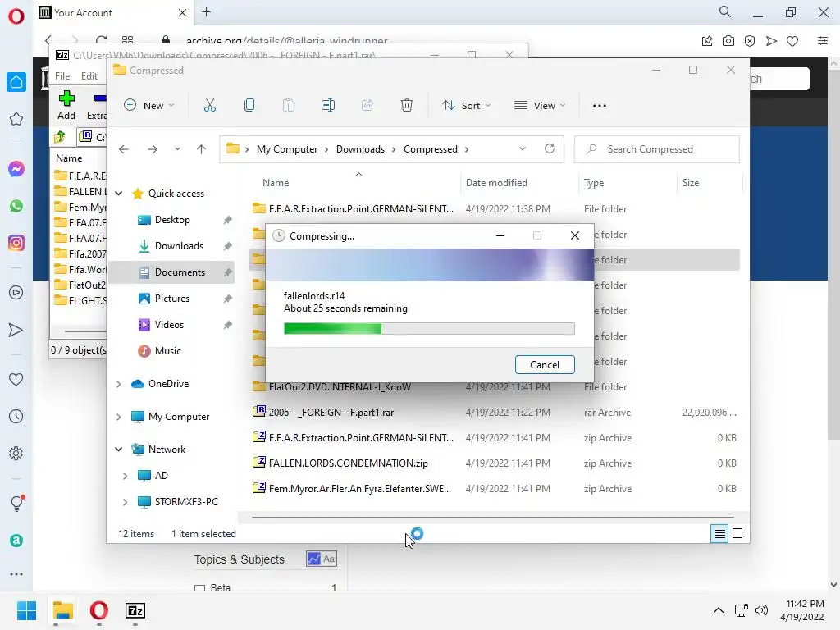Image resolution: width=840 pixels, height=630 pixels.
Task: Switch to details view icon in status bar
Action: pyautogui.click(x=719, y=533)
